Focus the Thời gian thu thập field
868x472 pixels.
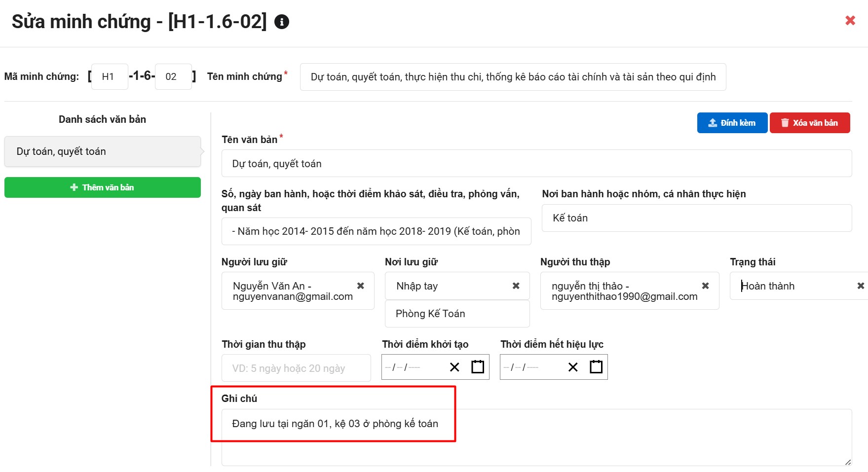[x=296, y=368]
